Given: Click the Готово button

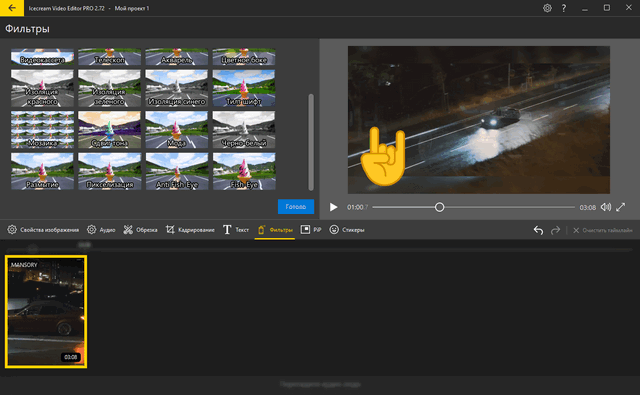Looking at the screenshot, I should pos(296,206).
